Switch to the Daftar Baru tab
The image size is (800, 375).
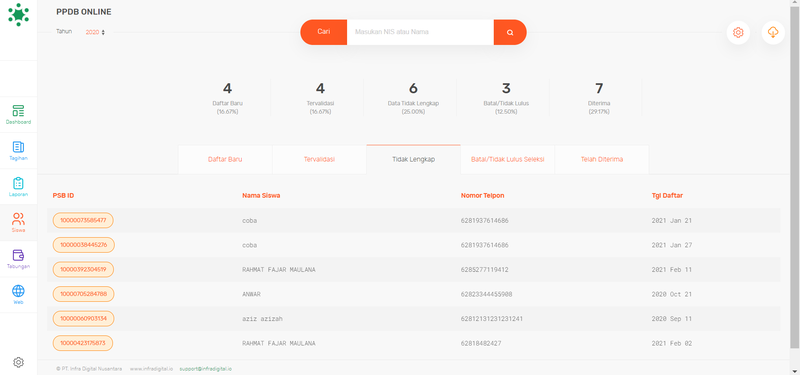coord(225,159)
